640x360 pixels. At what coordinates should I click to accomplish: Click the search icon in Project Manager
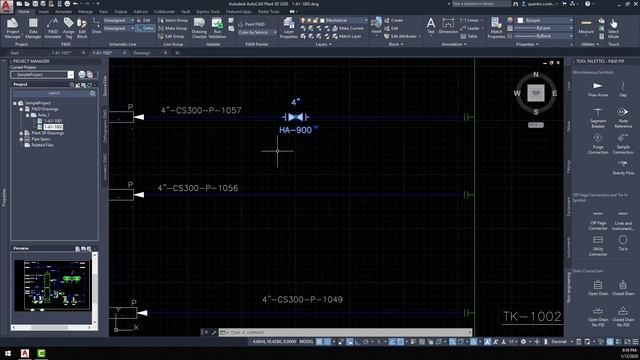[x=93, y=93]
